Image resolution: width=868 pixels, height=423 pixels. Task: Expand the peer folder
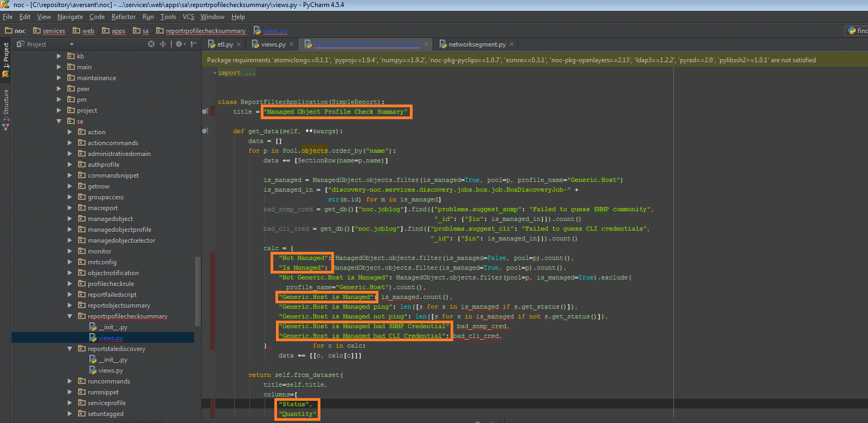(x=59, y=89)
